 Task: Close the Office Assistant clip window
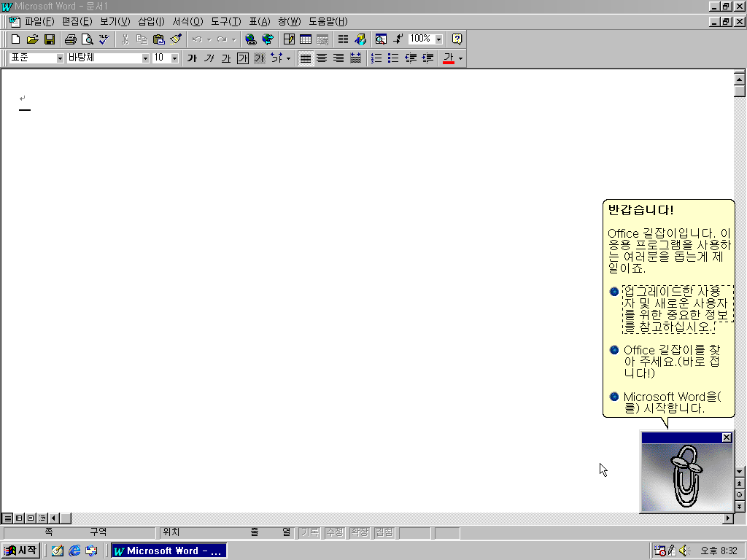(x=727, y=437)
